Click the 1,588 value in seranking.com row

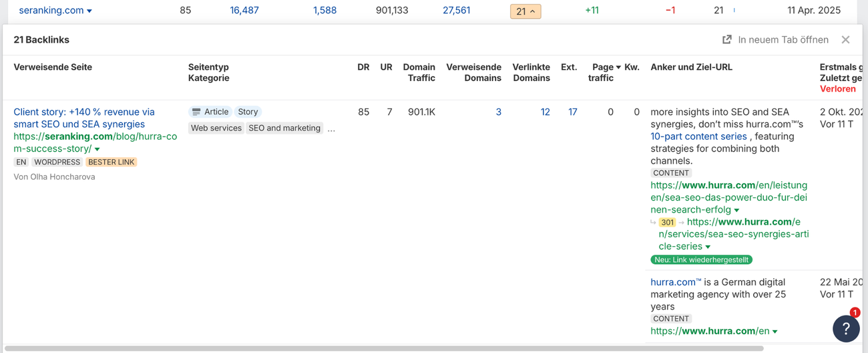[x=324, y=11]
